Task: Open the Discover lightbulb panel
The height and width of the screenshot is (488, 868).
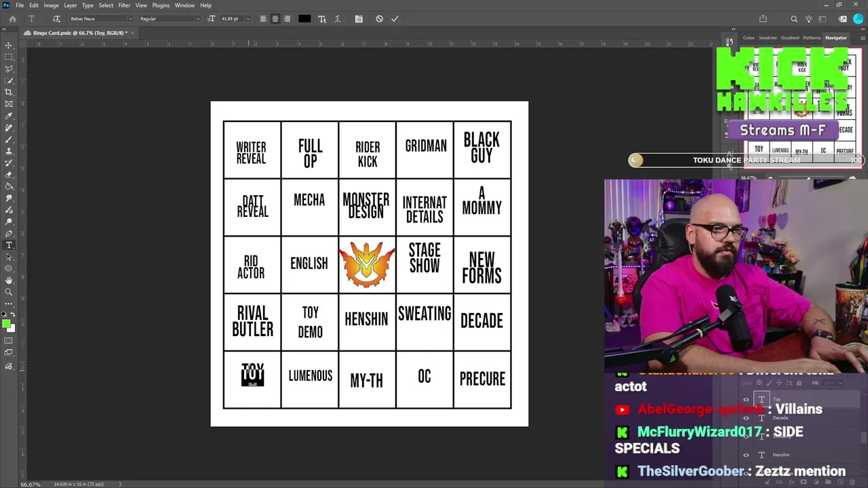Action: click(x=808, y=19)
